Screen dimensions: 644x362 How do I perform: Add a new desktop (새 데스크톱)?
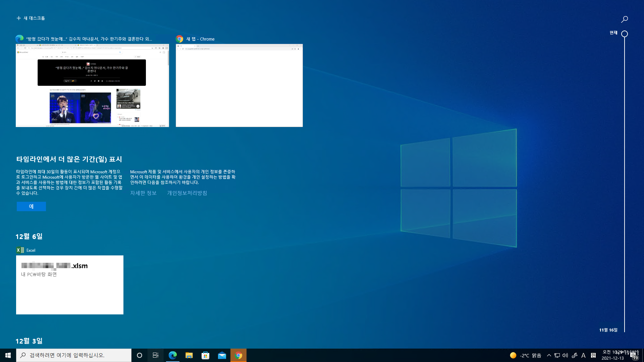31,18
